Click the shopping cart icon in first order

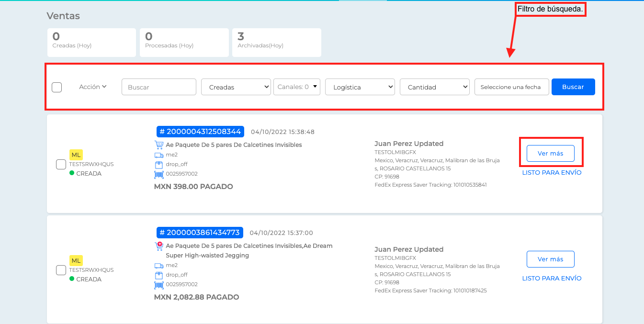[x=159, y=145]
